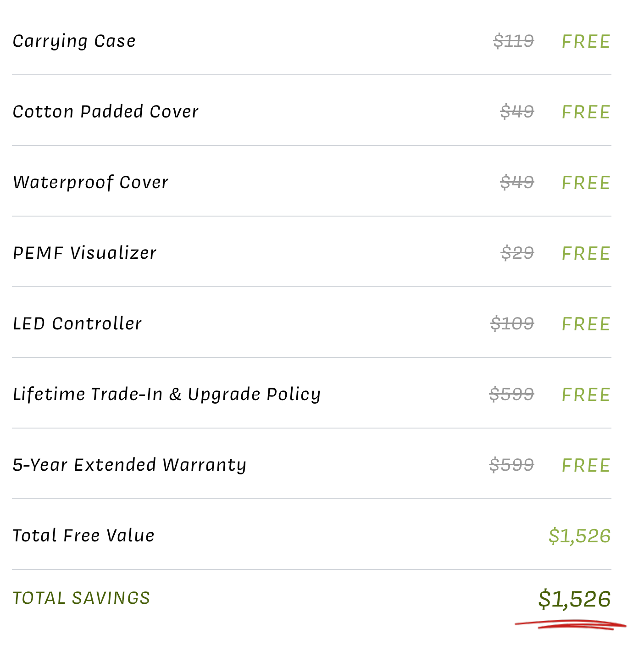Screen dimensions: 644x646
Task: Click the LED Controller item label
Action: [x=77, y=324]
